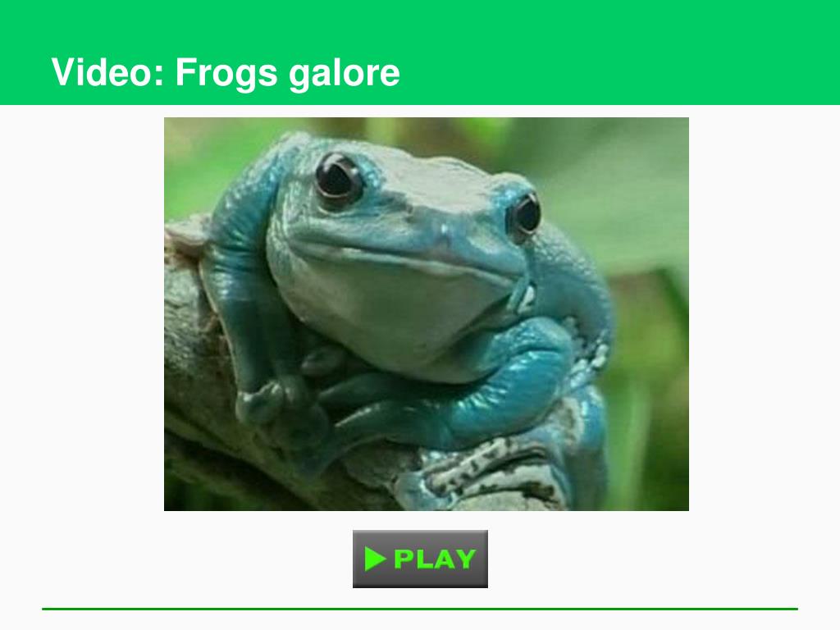Screen dimensions: 840x630
Task: Click the green triangle play icon
Action: (375, 559)
